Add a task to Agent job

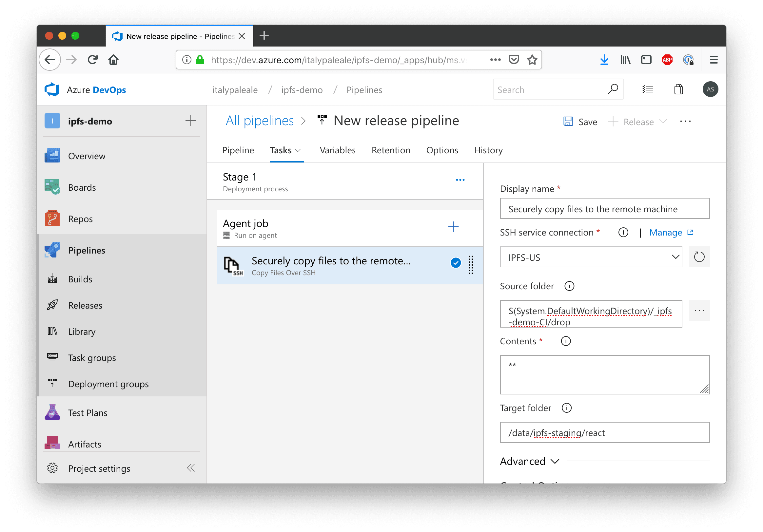pos(453,227)
